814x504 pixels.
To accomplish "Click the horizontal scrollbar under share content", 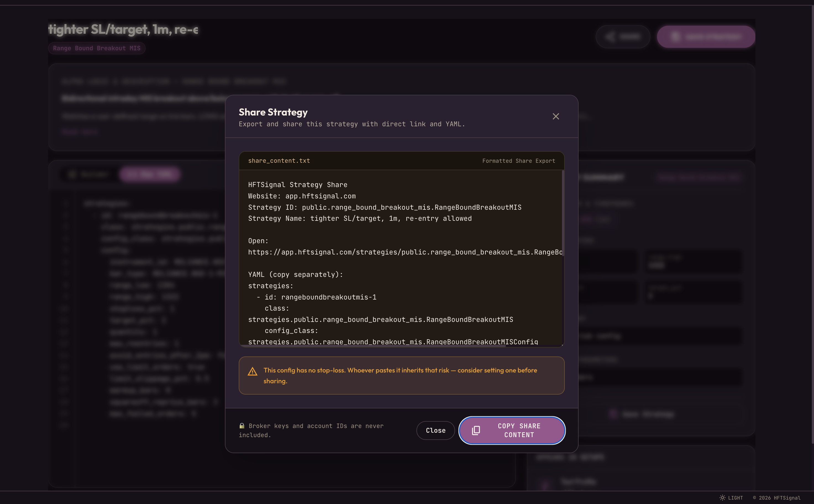I will [373, 346].
